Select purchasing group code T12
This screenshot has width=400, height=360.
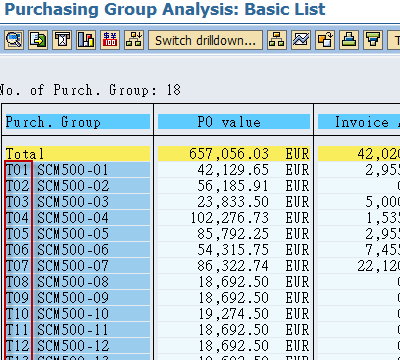click(x=18, y=346)
